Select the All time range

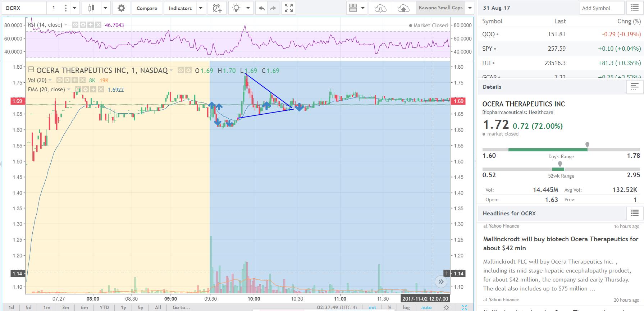click(x=158, y=307)
